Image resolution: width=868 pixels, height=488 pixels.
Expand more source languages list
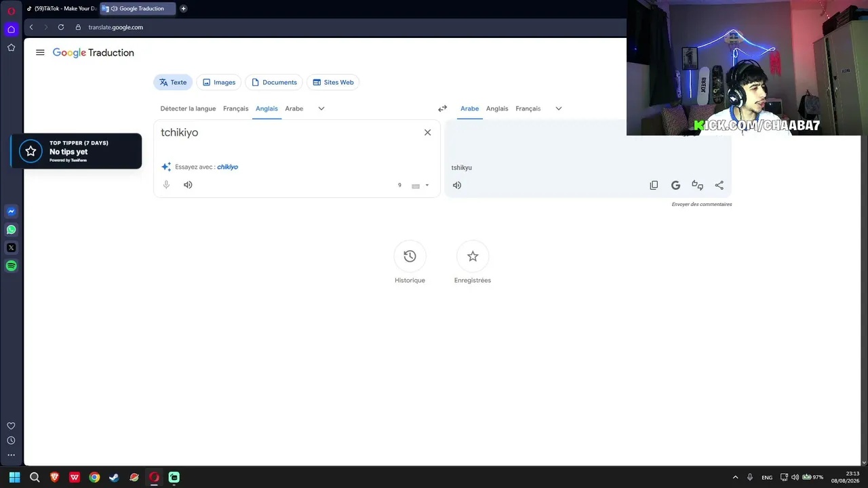click(x=321, y=108)
